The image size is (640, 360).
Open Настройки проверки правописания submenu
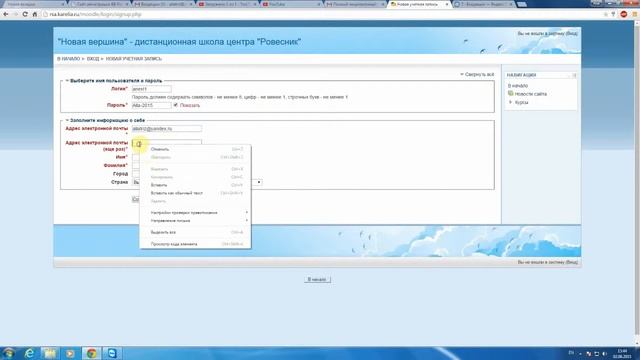point(195,213)
